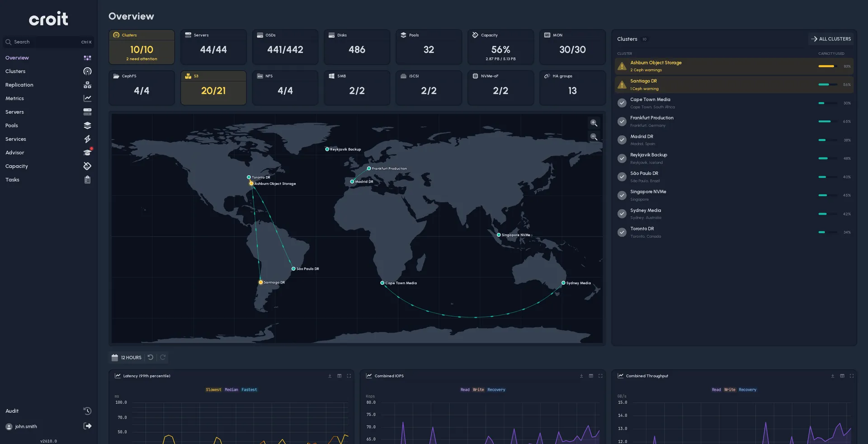Click the Advisor graduation cap icon
This screenshot has height=444, width=868.
point(87,153)
